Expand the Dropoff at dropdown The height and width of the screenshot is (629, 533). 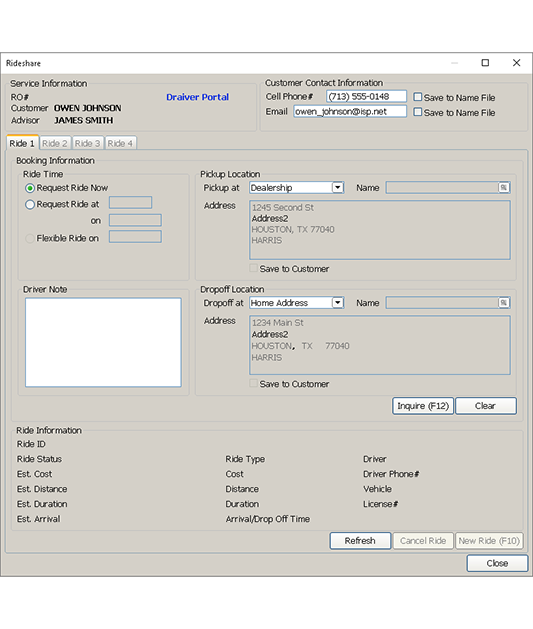point(338,303)
